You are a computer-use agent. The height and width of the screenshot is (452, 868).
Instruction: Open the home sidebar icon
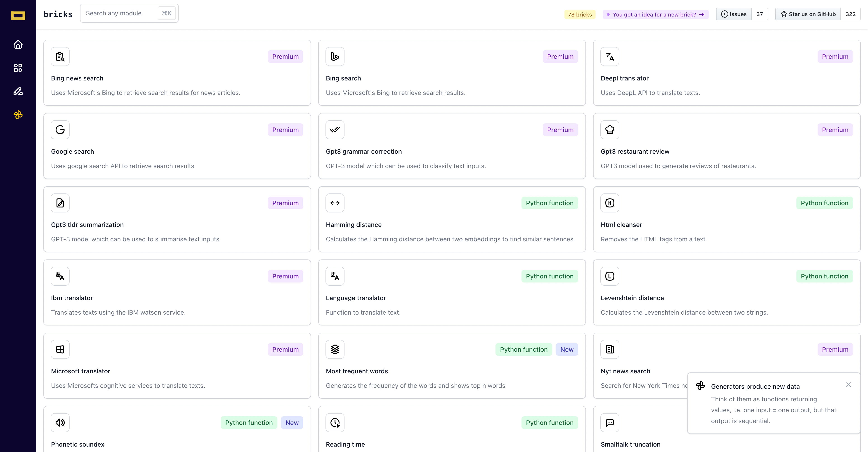[18, 45]
